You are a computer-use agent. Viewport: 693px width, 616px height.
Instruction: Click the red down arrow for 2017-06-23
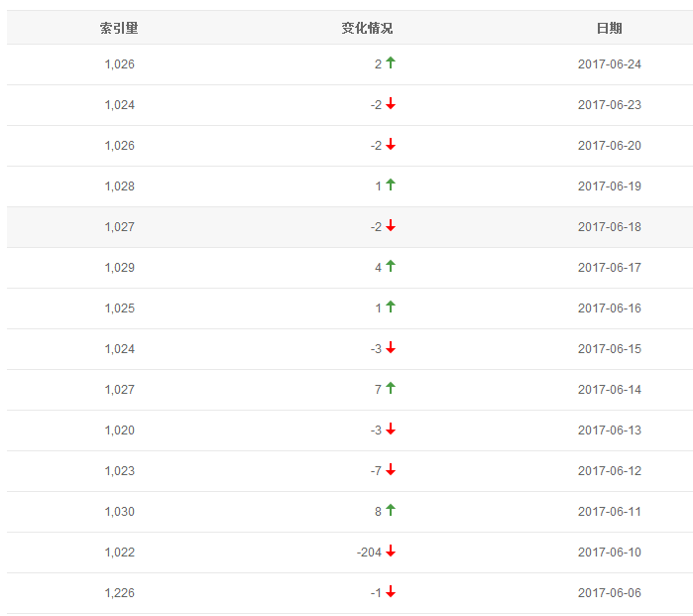pos(391,103)
